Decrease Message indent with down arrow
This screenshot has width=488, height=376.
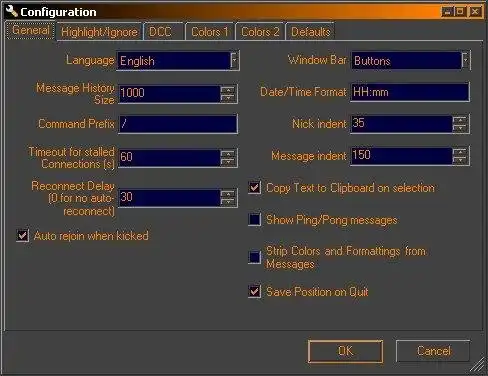click(461, 160)
